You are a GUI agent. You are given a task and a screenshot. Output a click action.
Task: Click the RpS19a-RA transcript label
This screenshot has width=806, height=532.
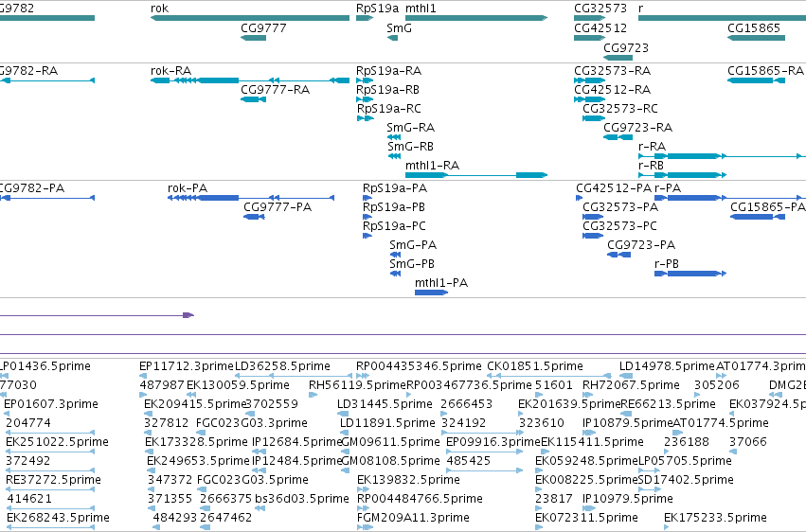[x=388, y=71]
